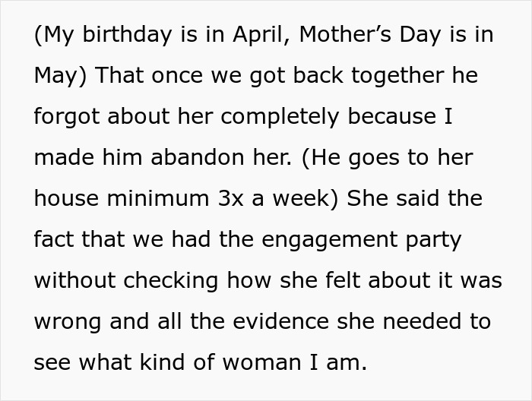Click the word "forgot"
Image resolution: width=532 pixels, height=401 pixels.
tap(68, 118)
